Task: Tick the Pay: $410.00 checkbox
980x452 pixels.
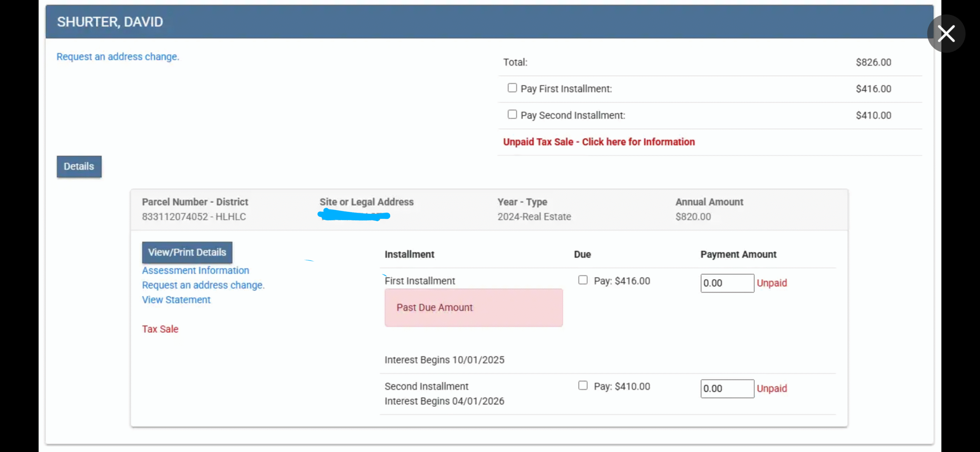Action: click(583, 385)
